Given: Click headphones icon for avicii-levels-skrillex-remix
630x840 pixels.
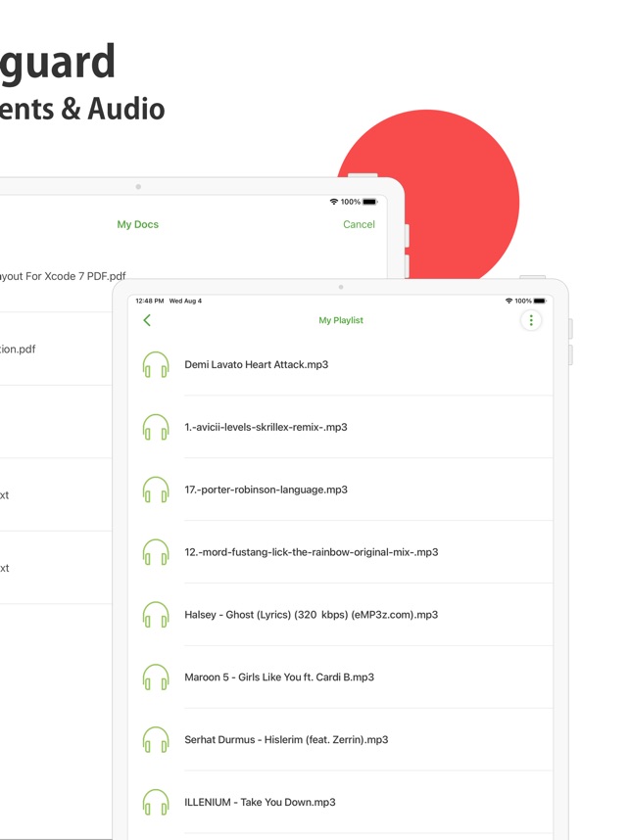Looking at the screenshot, I should (156, 427).
